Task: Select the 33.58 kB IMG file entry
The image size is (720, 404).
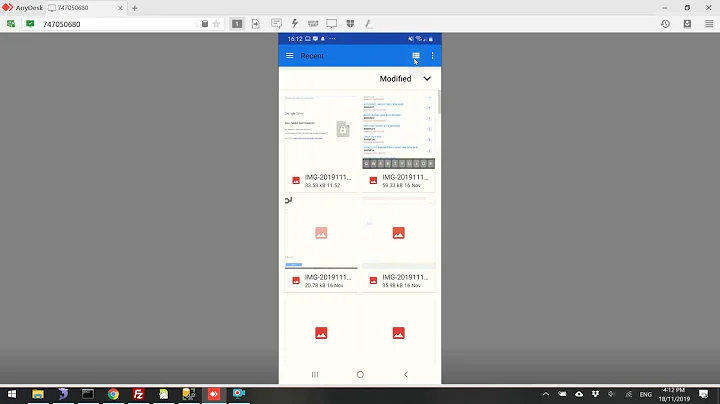Action: (321, 180)
